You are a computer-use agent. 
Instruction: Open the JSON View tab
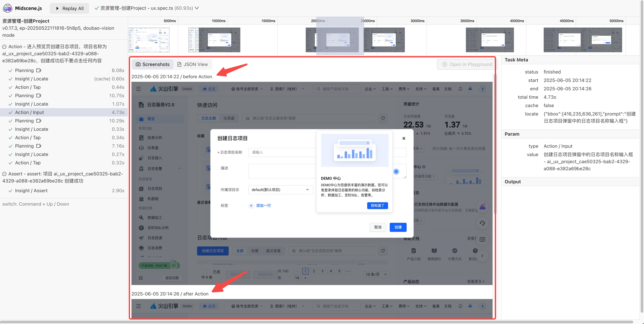(192, 64)
